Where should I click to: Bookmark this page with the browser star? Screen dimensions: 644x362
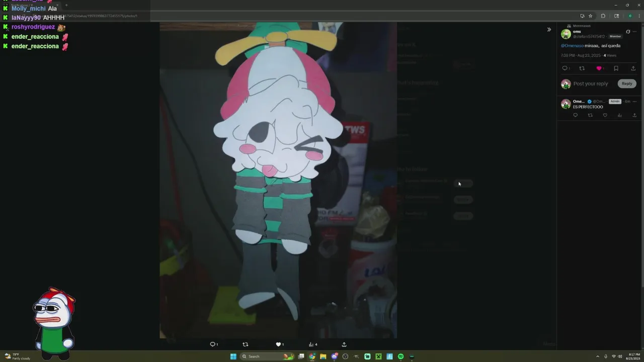(591, 16)
